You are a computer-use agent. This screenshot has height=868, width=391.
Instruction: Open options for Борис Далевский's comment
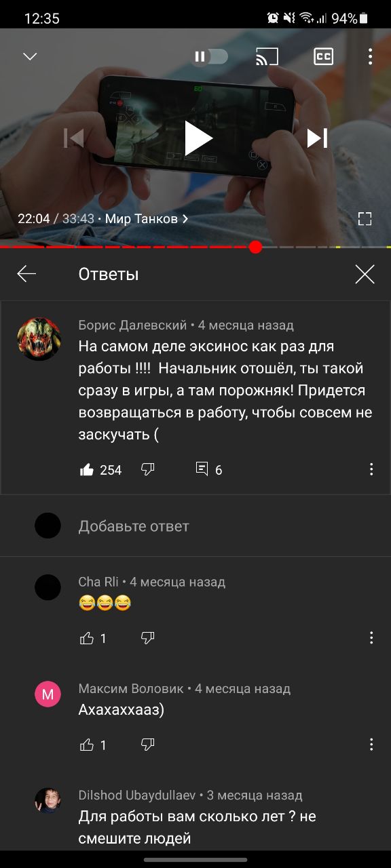pos(371,469)
